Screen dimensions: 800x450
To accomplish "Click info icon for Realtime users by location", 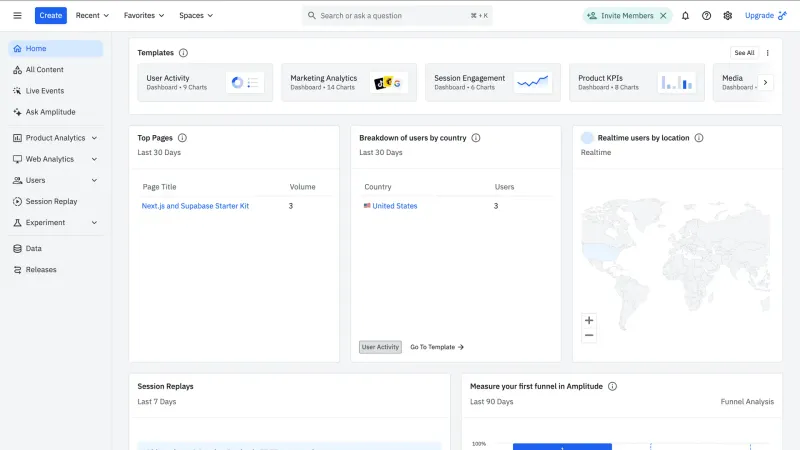I will (698, 138).
